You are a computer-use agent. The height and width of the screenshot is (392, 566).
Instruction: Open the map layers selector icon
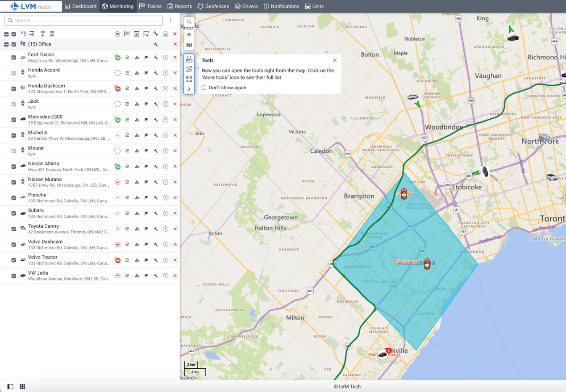pos(189,45)
